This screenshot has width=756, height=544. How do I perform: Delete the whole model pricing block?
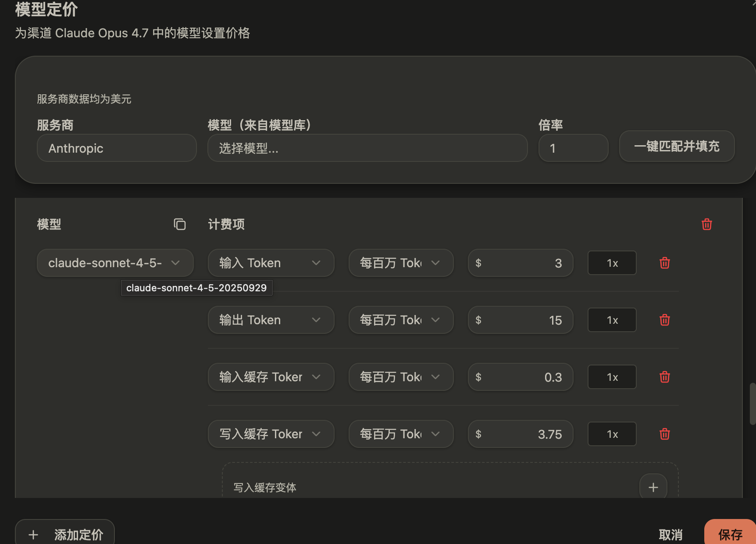click(706, 224)
